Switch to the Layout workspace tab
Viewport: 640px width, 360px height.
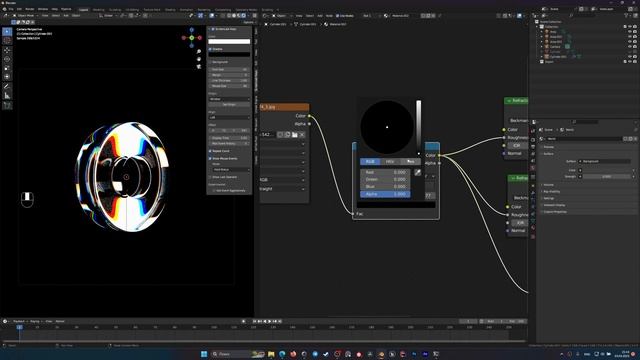(x=83, y=9)
